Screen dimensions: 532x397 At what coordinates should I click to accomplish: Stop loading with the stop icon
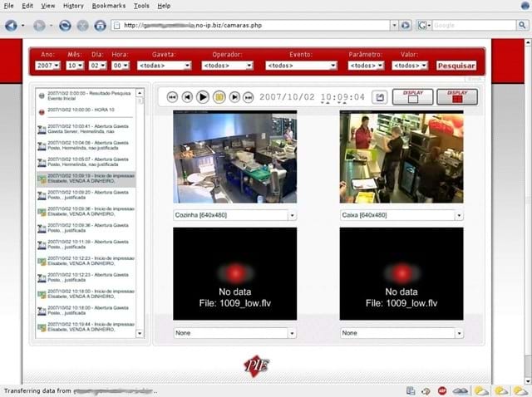[x=83, y=26]
